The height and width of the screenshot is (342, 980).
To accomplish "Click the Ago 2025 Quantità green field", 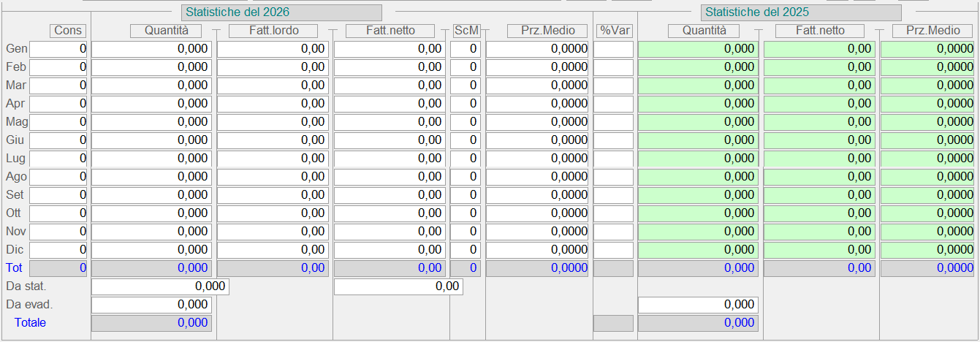I will pyautogui.click(x=698, y=177).
